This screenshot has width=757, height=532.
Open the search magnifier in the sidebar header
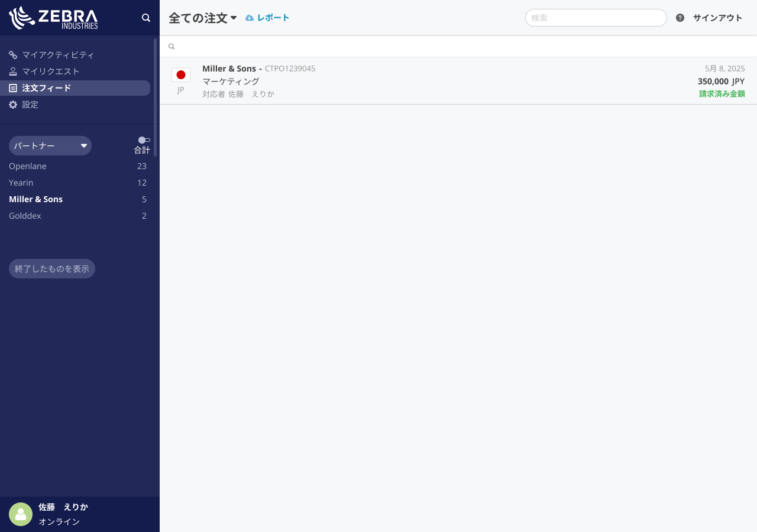pyautogui.click(x=146, y=18)
